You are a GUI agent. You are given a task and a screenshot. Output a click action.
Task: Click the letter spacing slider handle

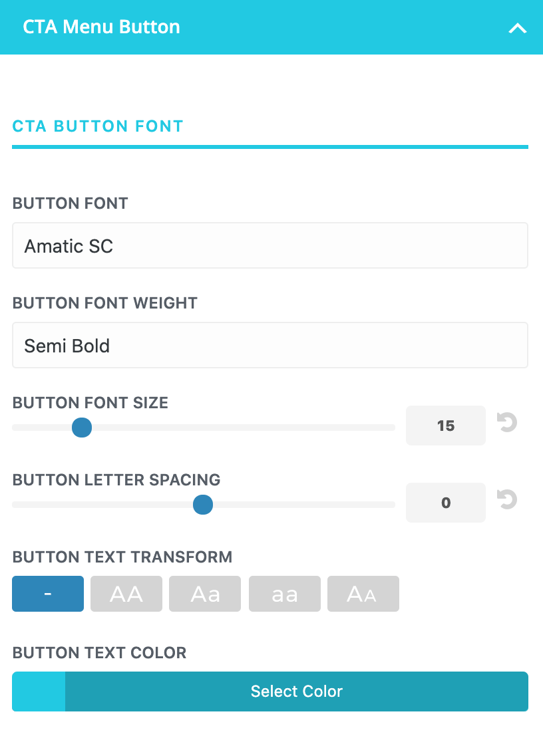click(x=203, y=505)
